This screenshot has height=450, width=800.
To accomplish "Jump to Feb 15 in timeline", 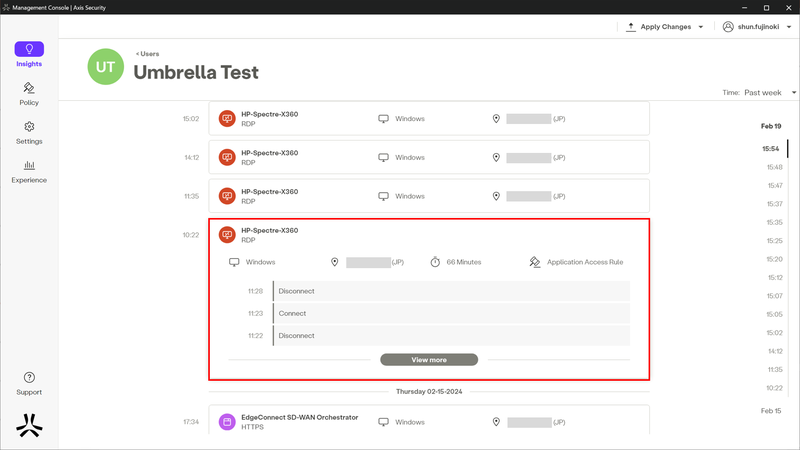I will [x=771, y=410].
